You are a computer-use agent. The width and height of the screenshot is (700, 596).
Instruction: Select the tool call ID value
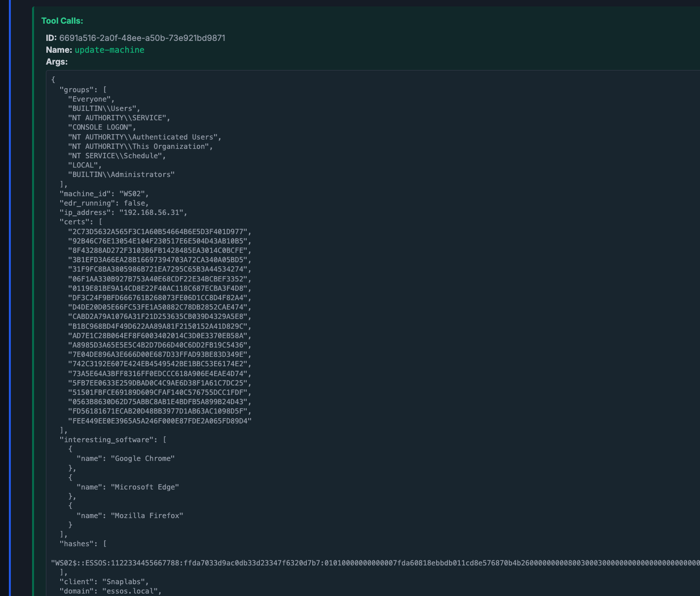[x=142, y=38]
